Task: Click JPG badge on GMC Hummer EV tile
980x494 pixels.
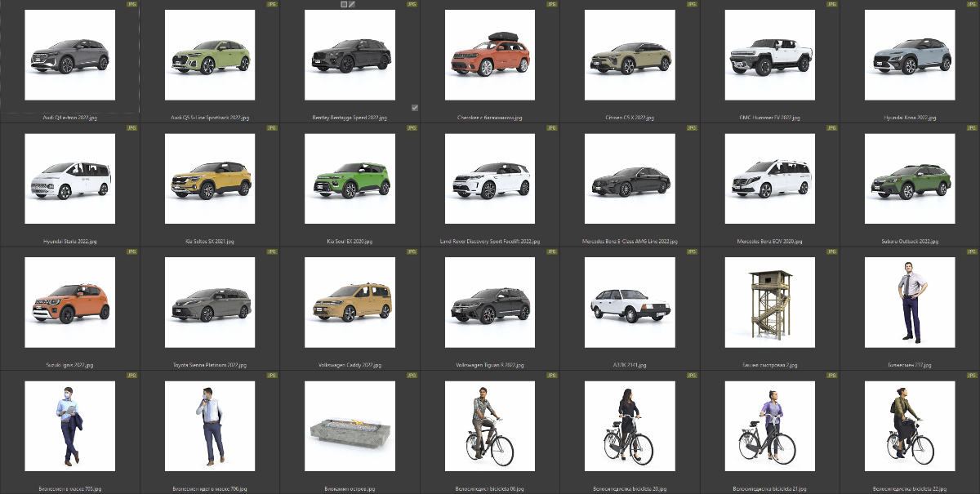Action: 831,4
